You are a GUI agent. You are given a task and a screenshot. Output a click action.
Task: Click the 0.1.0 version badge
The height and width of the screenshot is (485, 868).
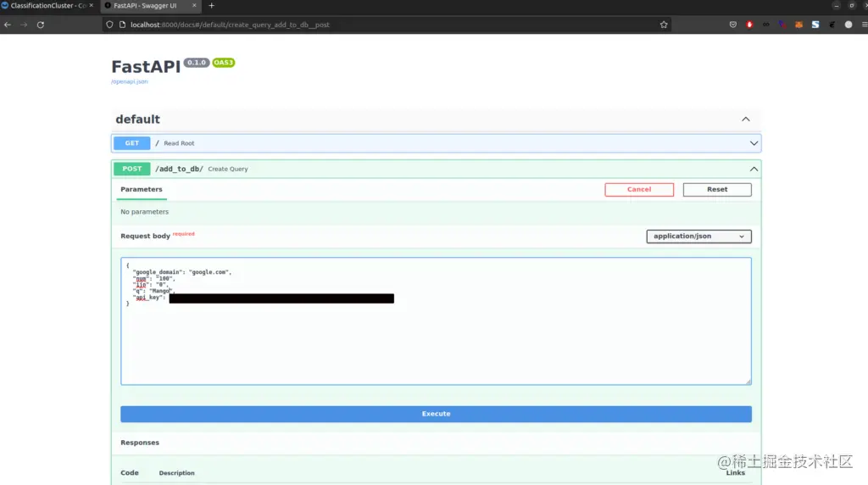(197, 63)
